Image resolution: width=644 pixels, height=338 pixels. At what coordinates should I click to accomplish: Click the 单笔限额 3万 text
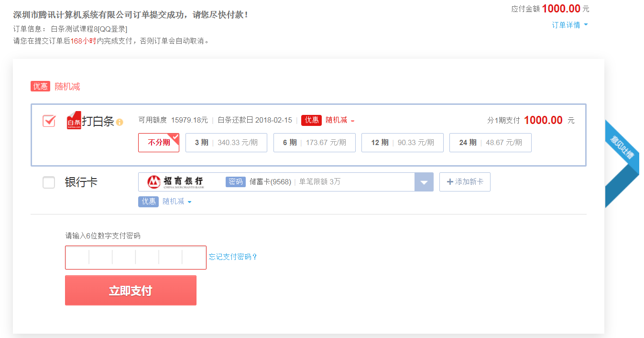pyautogui.click(x=320, y=182)
